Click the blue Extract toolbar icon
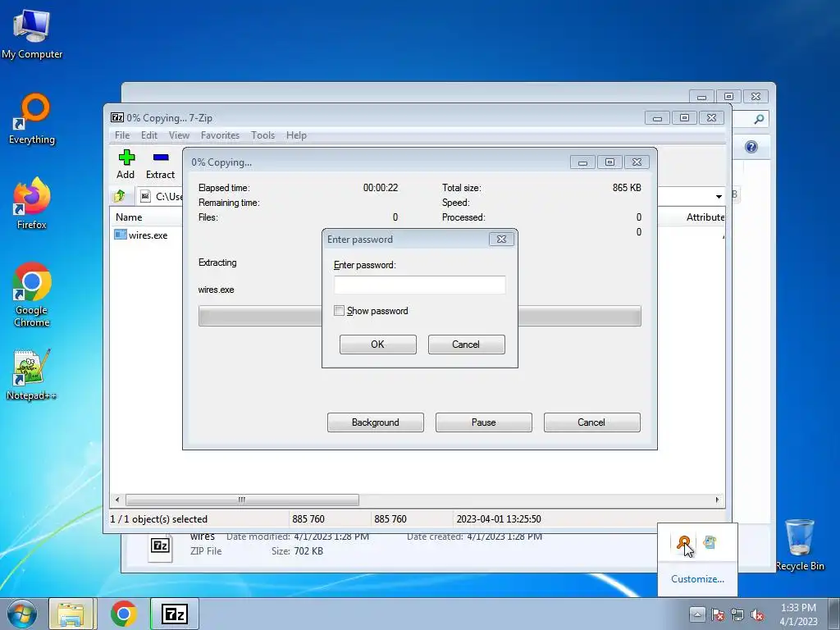Screen dimensions: 840x630 [161, 157]
